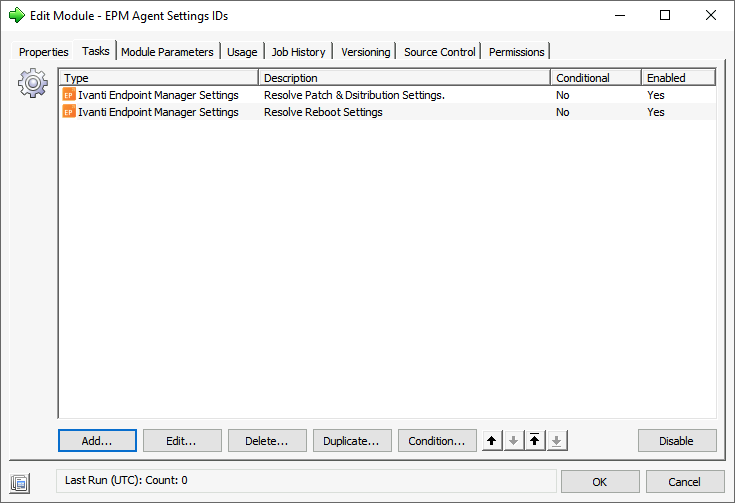Click the Duplicate... button

pos(352,441)
